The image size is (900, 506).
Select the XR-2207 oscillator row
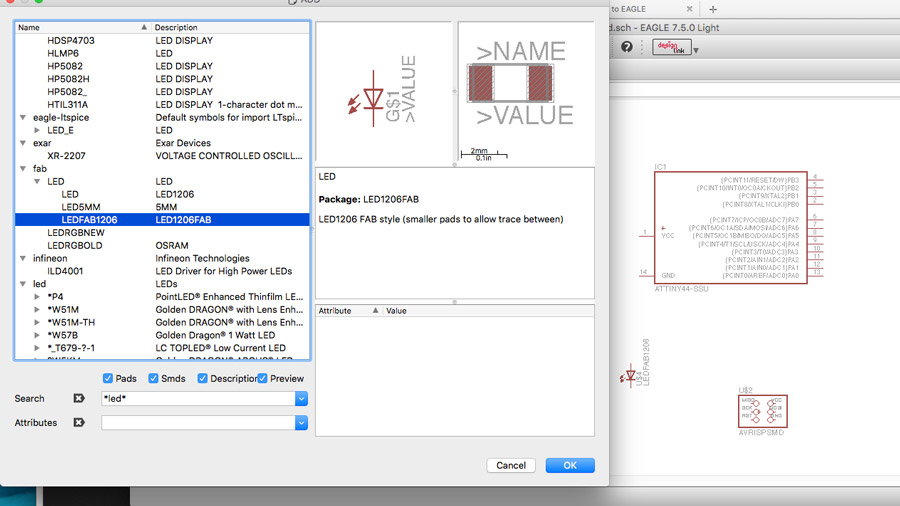(162, 155)
